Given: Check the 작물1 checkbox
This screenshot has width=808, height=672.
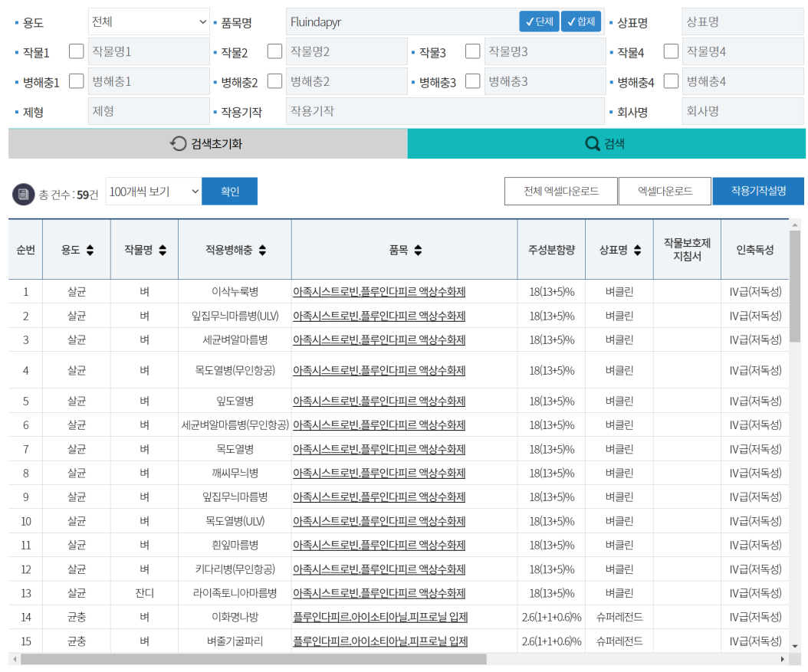Looking at the screenshot, I should 76,51.
